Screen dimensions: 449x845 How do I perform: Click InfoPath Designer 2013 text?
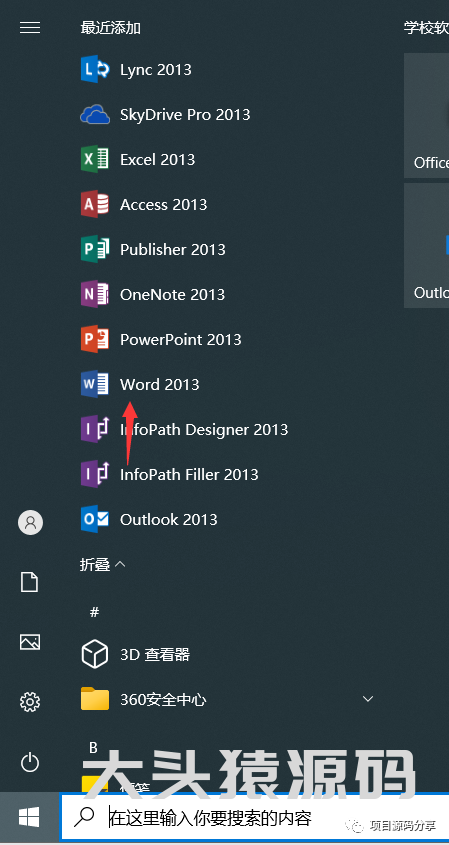[x=204, y=430]
